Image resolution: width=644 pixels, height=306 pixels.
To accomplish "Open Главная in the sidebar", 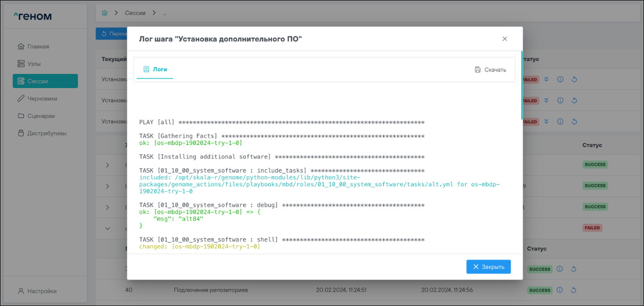I will point(38,47).
